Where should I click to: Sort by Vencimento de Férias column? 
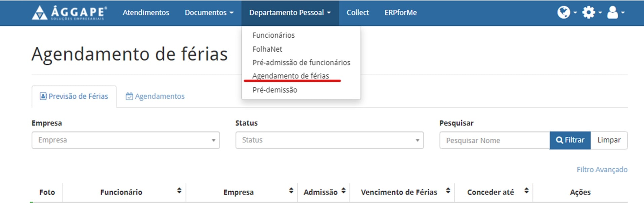click(x=448, y=191)
